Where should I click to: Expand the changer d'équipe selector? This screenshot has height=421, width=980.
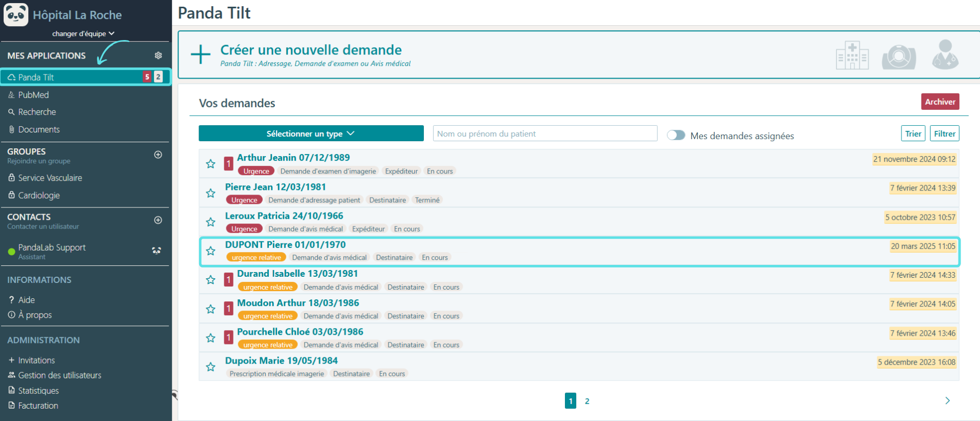pyautogui.click(x=83, y=33)
